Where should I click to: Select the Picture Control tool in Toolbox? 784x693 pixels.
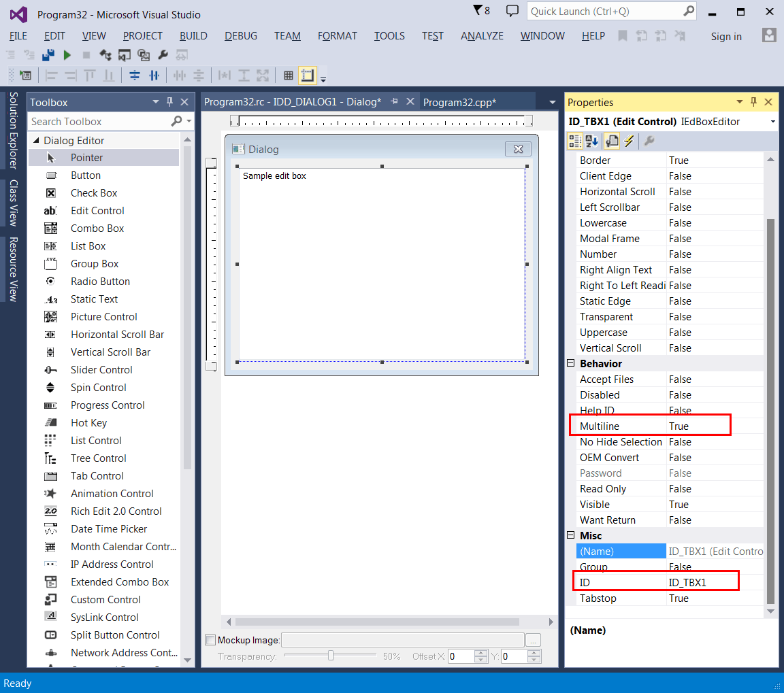tap(103, 317)
